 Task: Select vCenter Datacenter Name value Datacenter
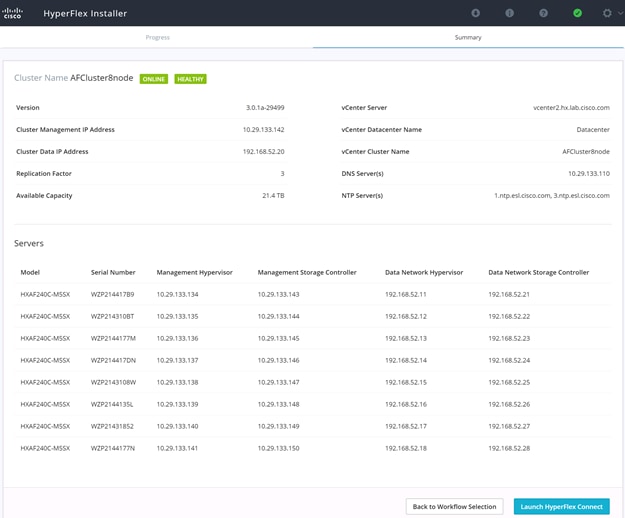pyautogui.click(x=593, y=130)
